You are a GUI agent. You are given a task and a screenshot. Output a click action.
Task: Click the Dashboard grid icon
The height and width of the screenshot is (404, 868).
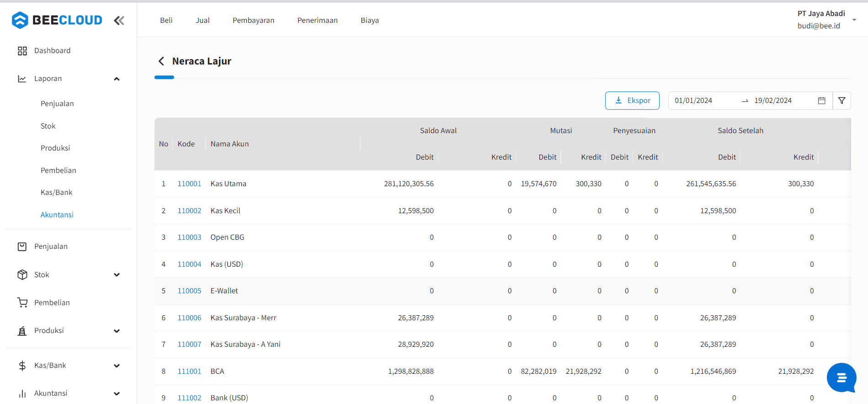[22, 51]
